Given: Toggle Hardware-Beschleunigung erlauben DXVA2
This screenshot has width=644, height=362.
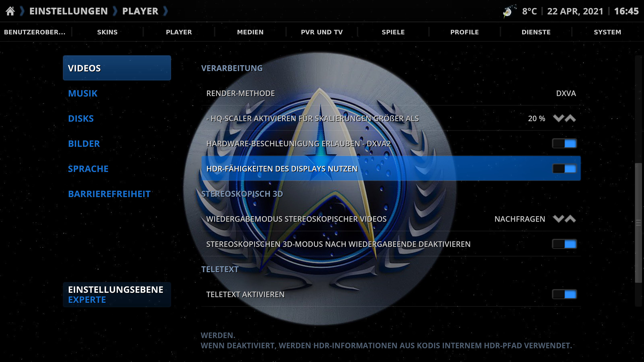Looking at the screenshot, I should [565, 143].
